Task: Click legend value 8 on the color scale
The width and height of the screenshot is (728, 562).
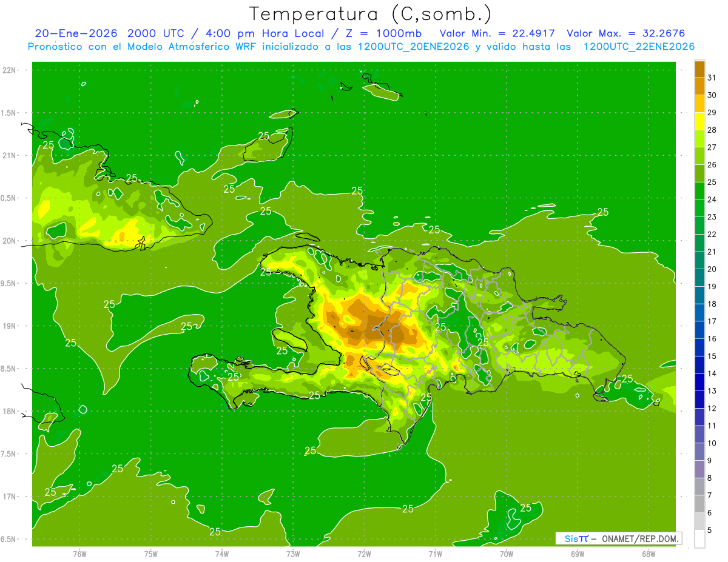Action: 710,478
